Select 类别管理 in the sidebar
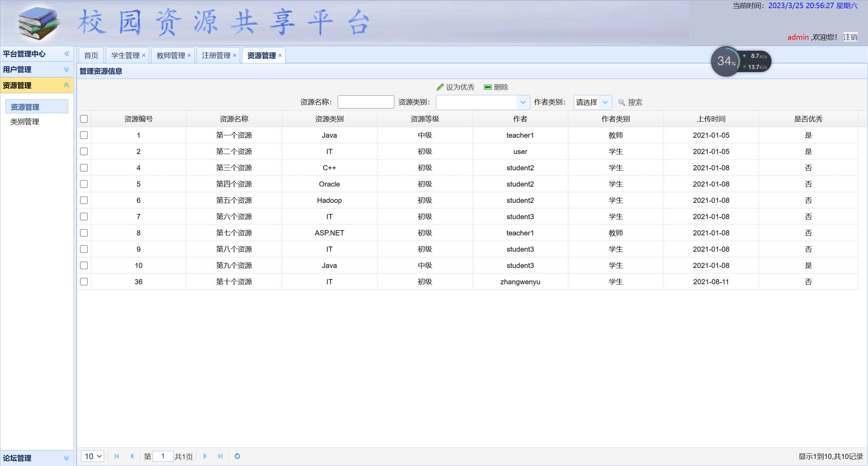The width and height of the screenshot is (868, 466). point(24,121)
